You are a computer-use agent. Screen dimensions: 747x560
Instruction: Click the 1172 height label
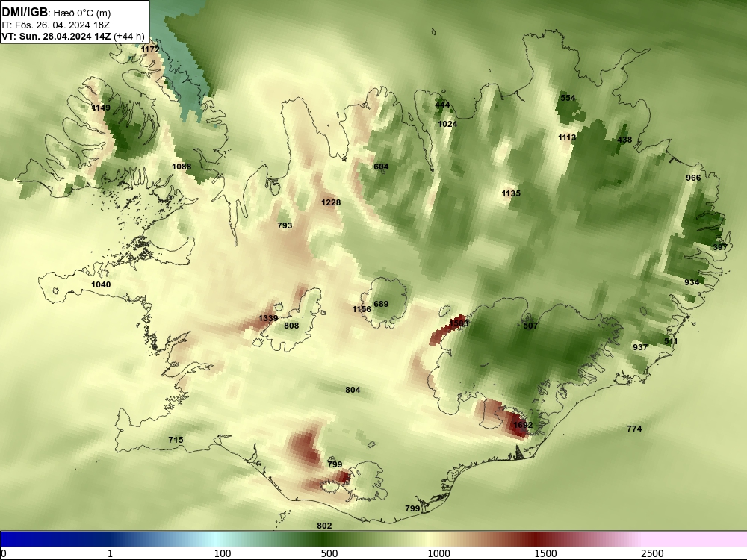[151, 49]
